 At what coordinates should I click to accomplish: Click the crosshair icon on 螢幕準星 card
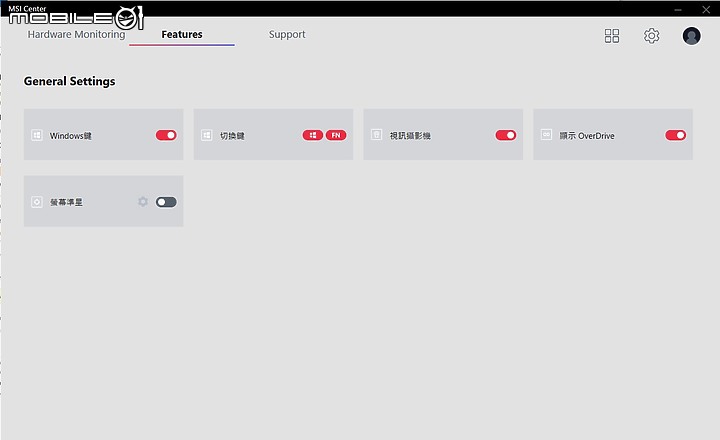pyautogui.click(x=37, y=202)
